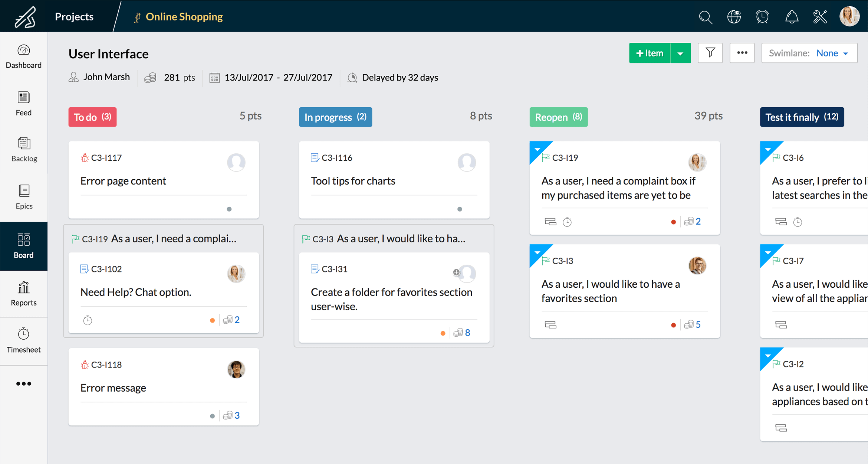
Task: Open the notifications bell
Action: tap(792, 17)
